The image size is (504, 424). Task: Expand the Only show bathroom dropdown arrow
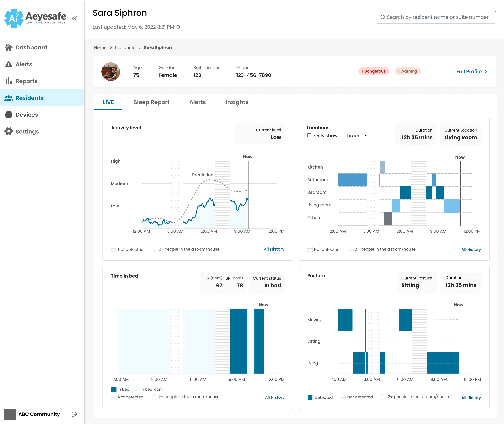coord(366,135)
